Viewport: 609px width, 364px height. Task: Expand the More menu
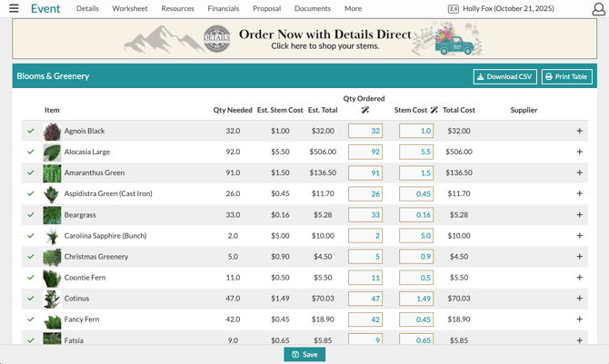pos(353,9)
